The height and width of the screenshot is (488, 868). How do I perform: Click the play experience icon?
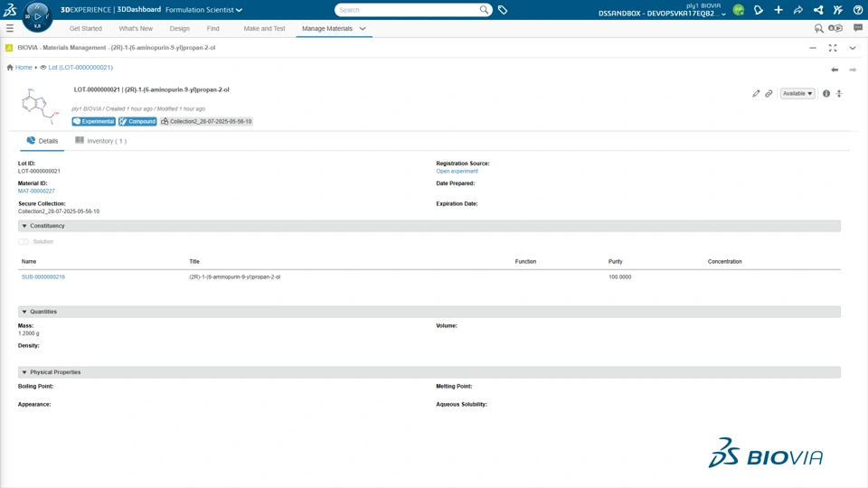click(x=835, y=28)
